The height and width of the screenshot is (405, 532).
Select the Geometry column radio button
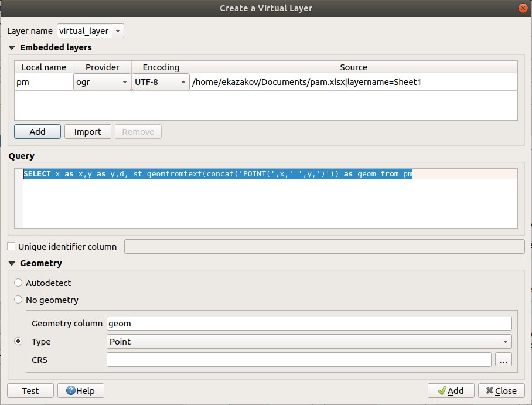click(18, 341)
